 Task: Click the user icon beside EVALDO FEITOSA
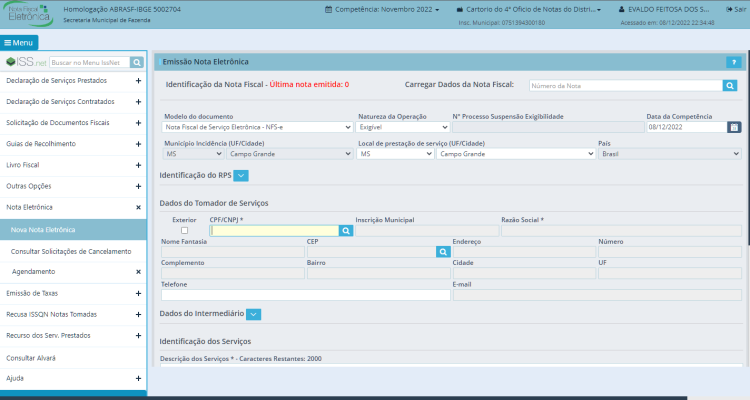pos(621,9)
